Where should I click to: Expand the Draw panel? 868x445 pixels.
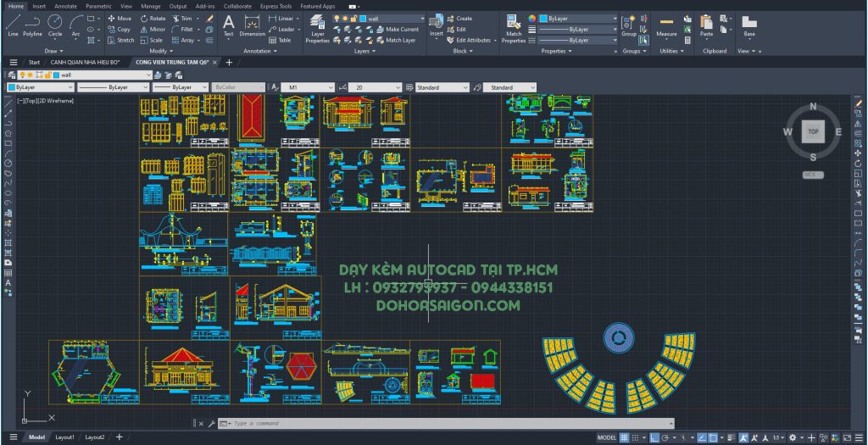pyautogui.click(x=53, y=51)
